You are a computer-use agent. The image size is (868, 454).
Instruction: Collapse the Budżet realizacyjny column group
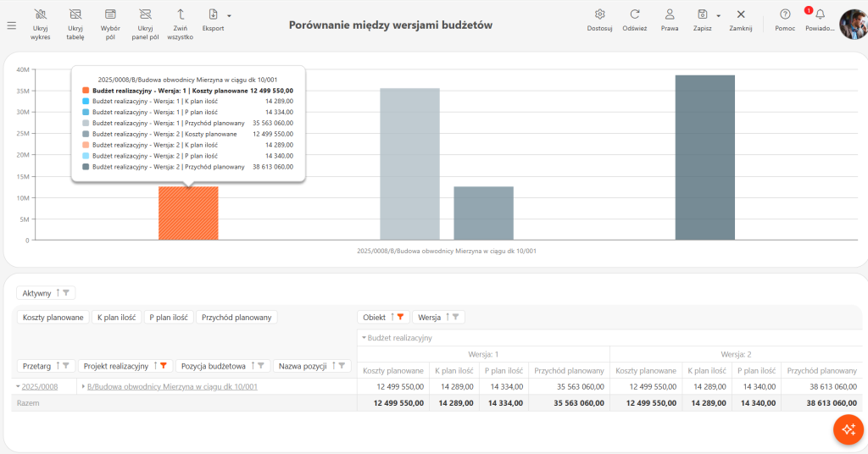coord(364,338)
